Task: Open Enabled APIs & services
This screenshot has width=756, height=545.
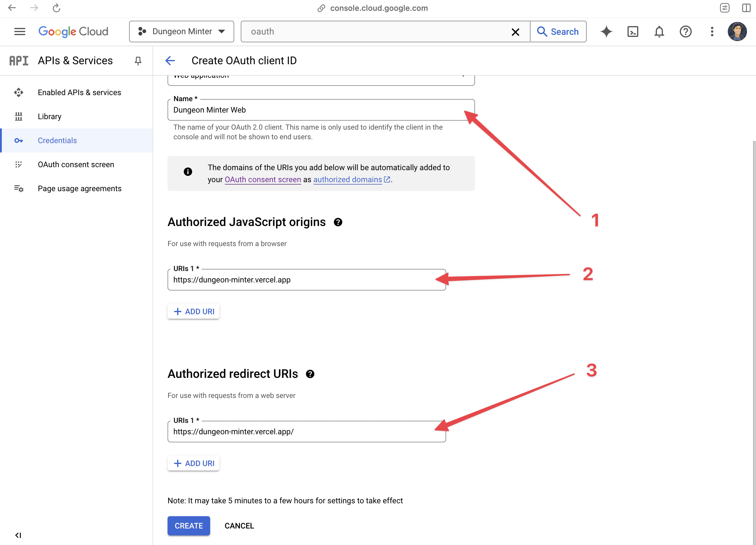Action: 79,92
